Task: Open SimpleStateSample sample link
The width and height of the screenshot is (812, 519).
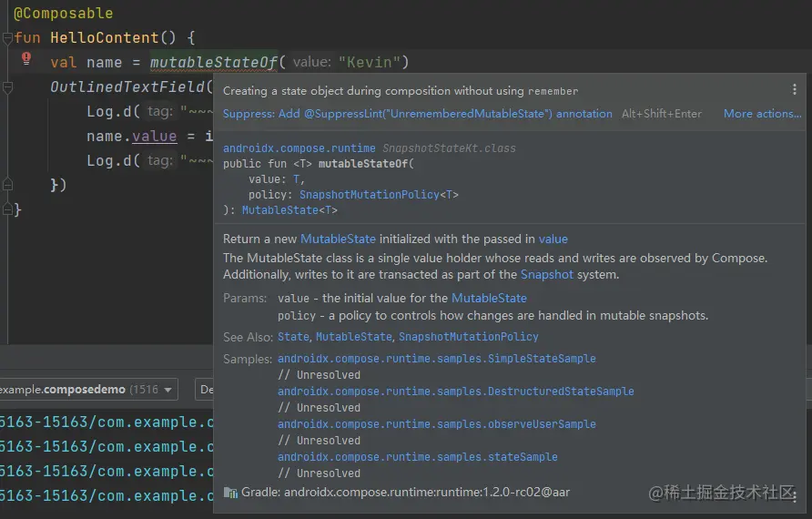Action: pos(437,359)
